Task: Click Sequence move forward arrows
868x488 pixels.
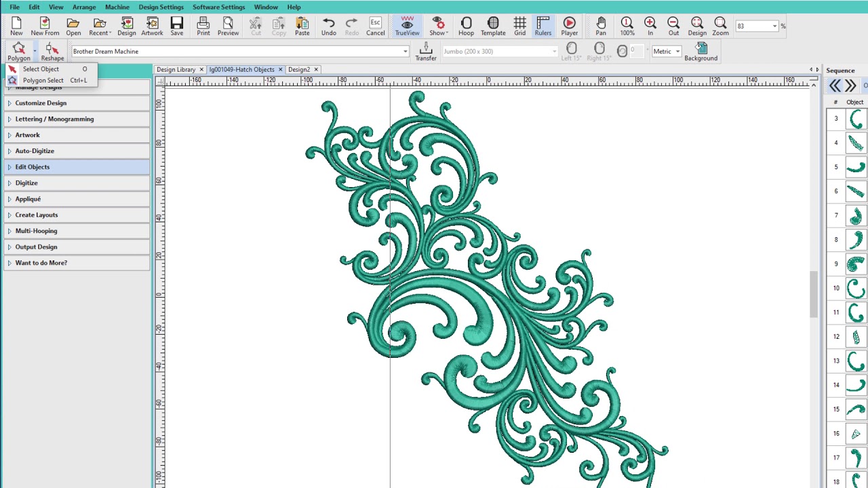Action: point(850,86)
